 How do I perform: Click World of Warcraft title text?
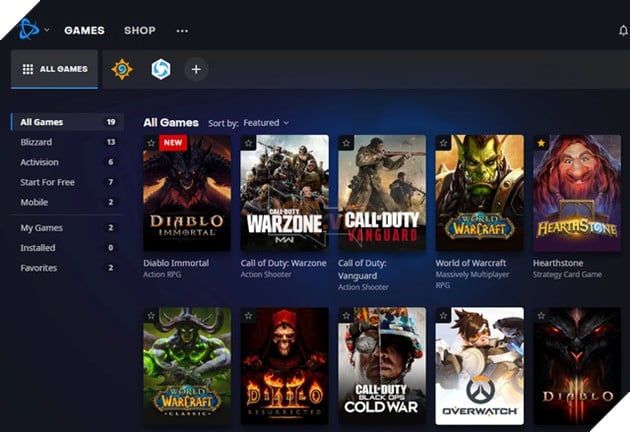471,263
